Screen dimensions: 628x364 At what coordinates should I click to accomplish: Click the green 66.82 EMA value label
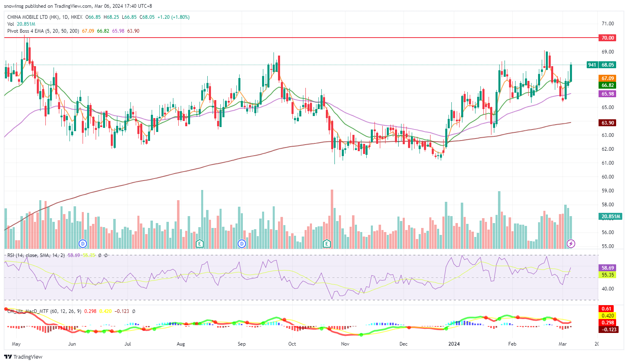(x=608, y=85)
